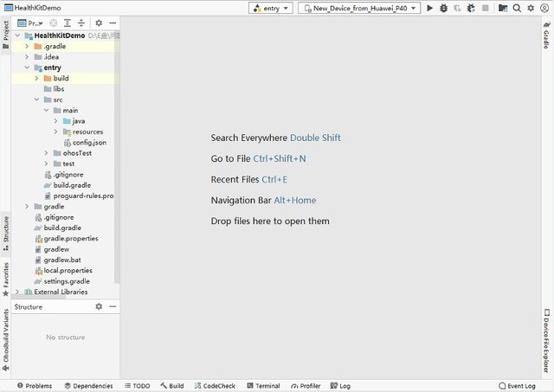Collapse the main folder
Viewport: 554px width, 392px height.
tap(46, 110)
